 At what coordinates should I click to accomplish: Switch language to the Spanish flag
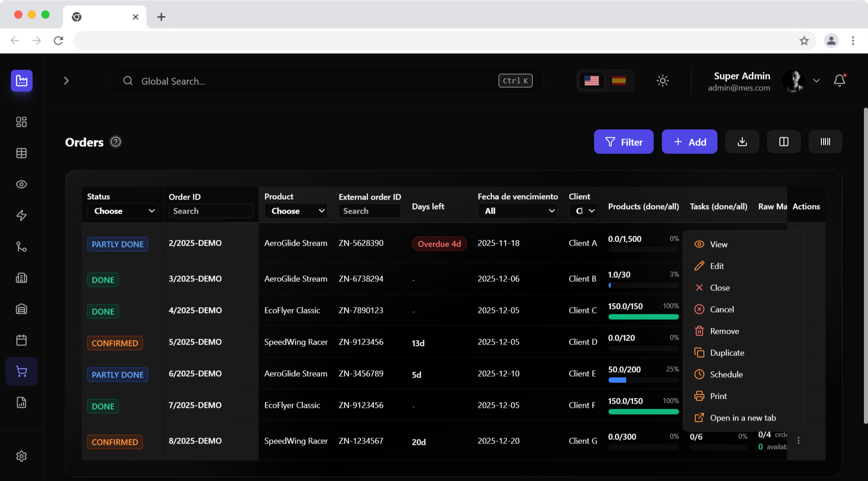click(618, 81)
